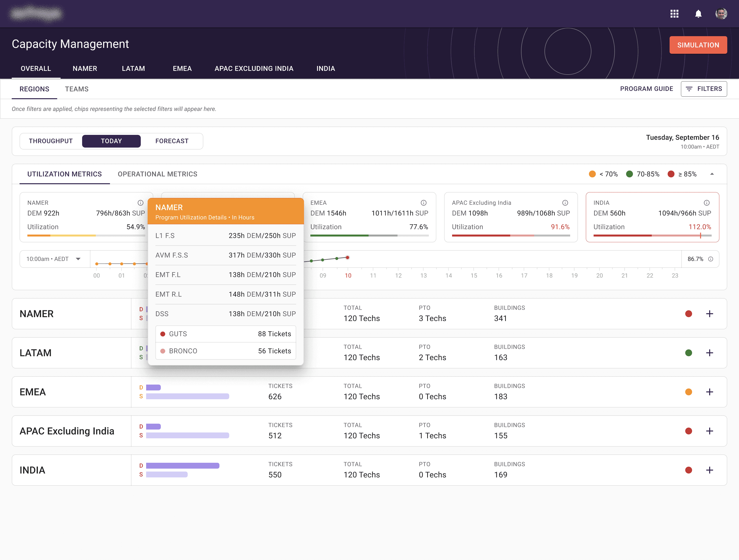Click the notifications bell icon
Image resolution: width=739 pixels, height=560 pixels.
tap(698, 14)
